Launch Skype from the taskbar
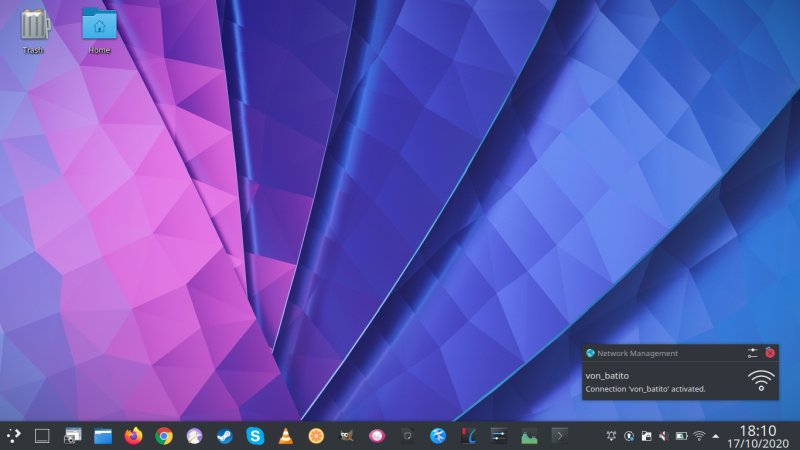Screen dimensions: 800x450 click(255, 436)
